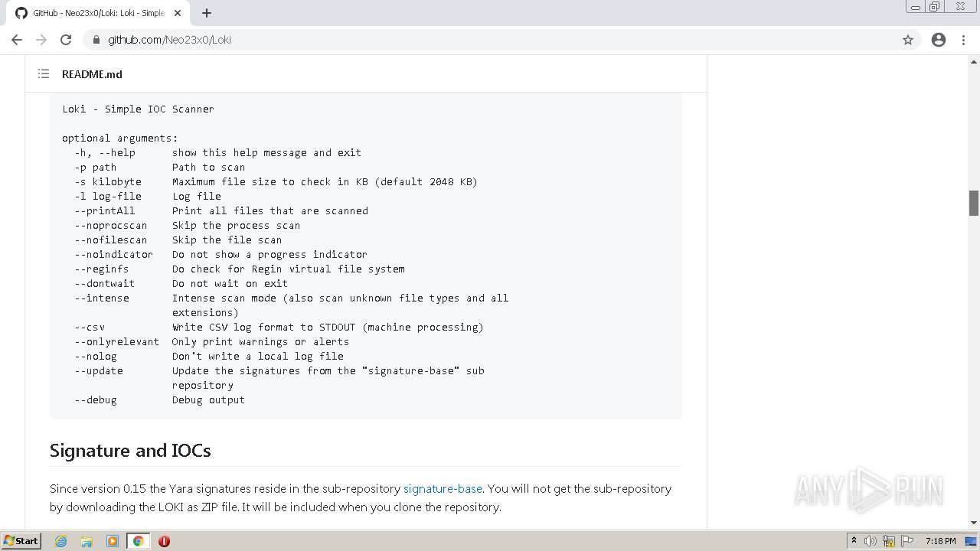Click the 'optional arguments:' line
This screenshot has height=551, width=980.
click(120, 138)
